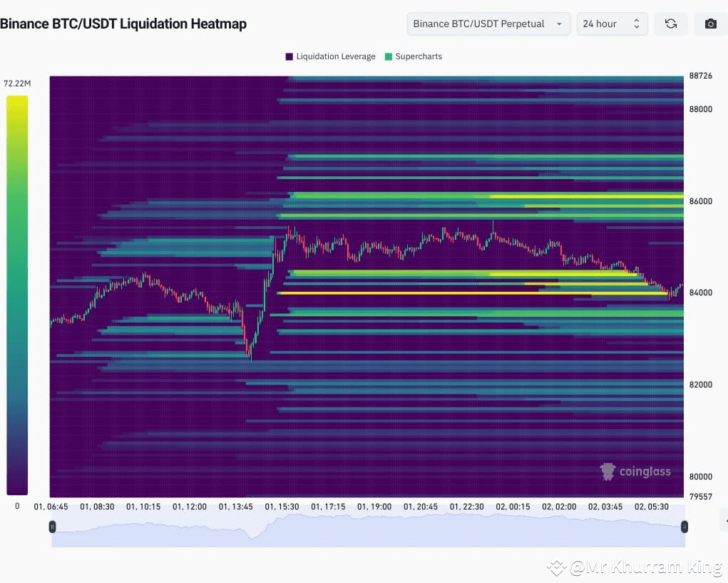Refresh the heatmap data
This screenshot has width=728, height=583.
click(670, 24)
